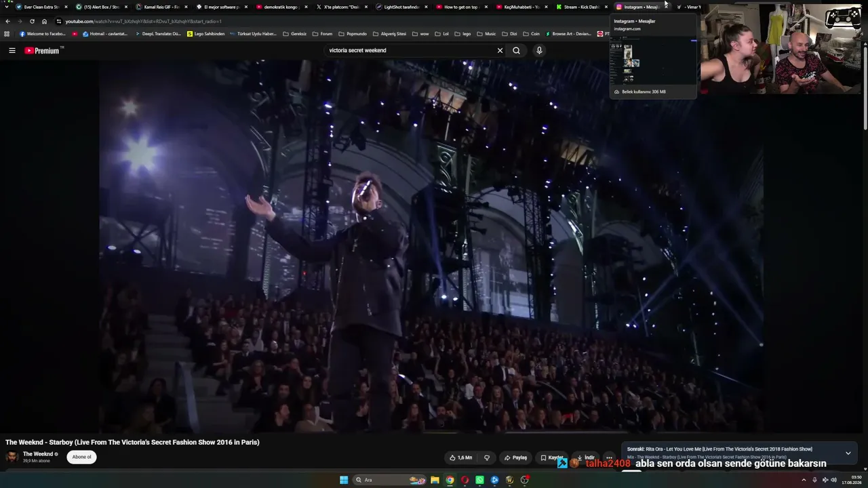This screenshot has height=488, width=868.
Task: Expand the Coin bookmark folder
Action: click(531, 34)
